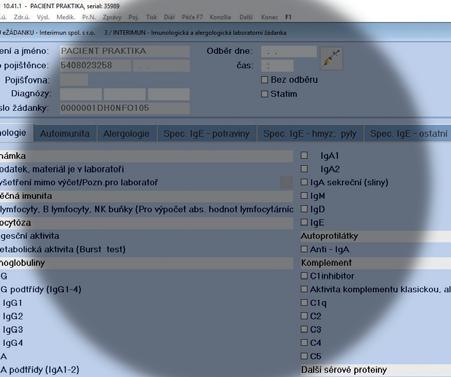This screenshot has width=451, height=377.
Task: Tick the Statim checkbox
Action: click(264, 94)
